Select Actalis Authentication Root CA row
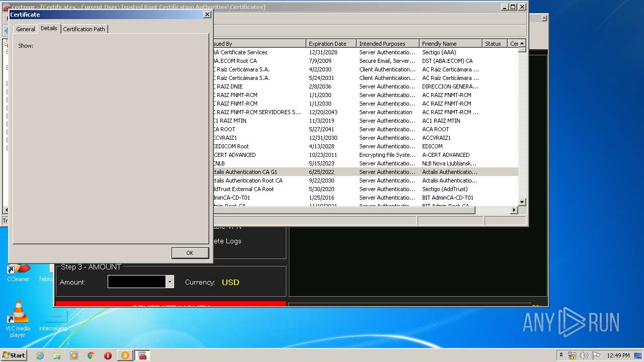This screenshot has height=362, width=644. coord(365,180)
